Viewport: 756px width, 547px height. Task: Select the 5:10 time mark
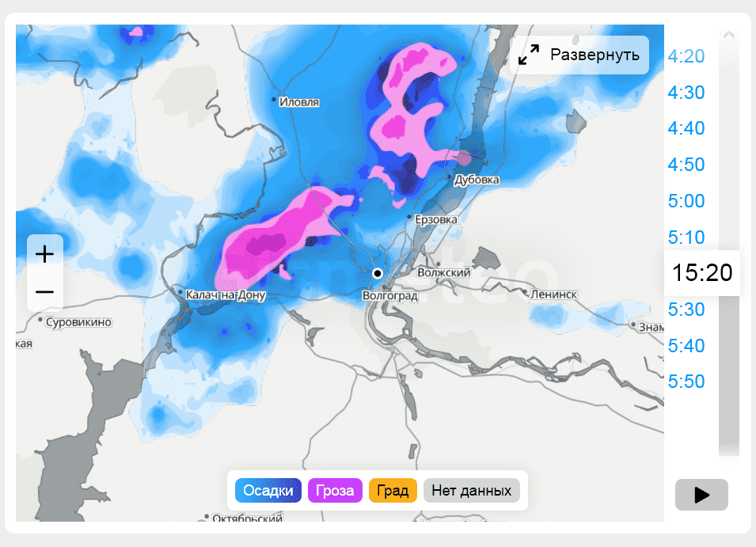686,237
